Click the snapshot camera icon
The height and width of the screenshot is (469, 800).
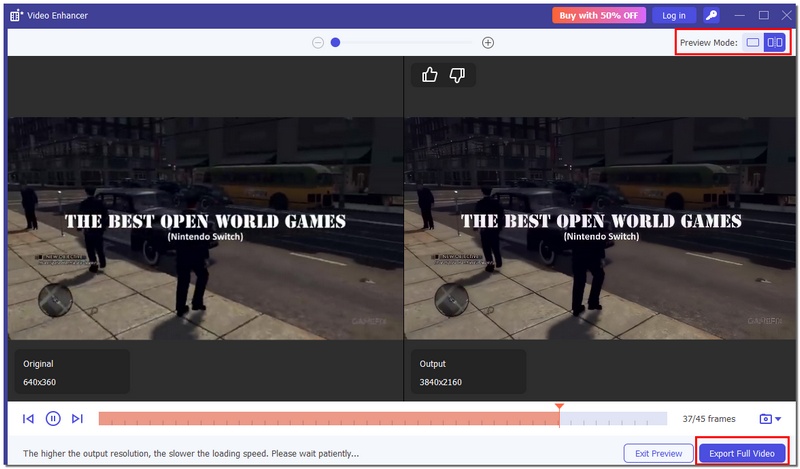tap(765, 419)
